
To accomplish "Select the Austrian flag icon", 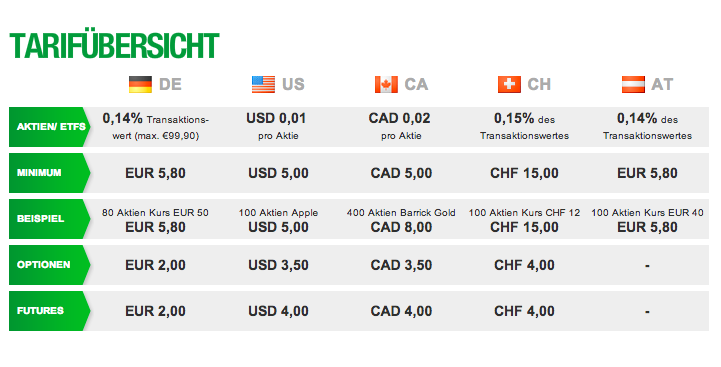I will tap(633, 85).
